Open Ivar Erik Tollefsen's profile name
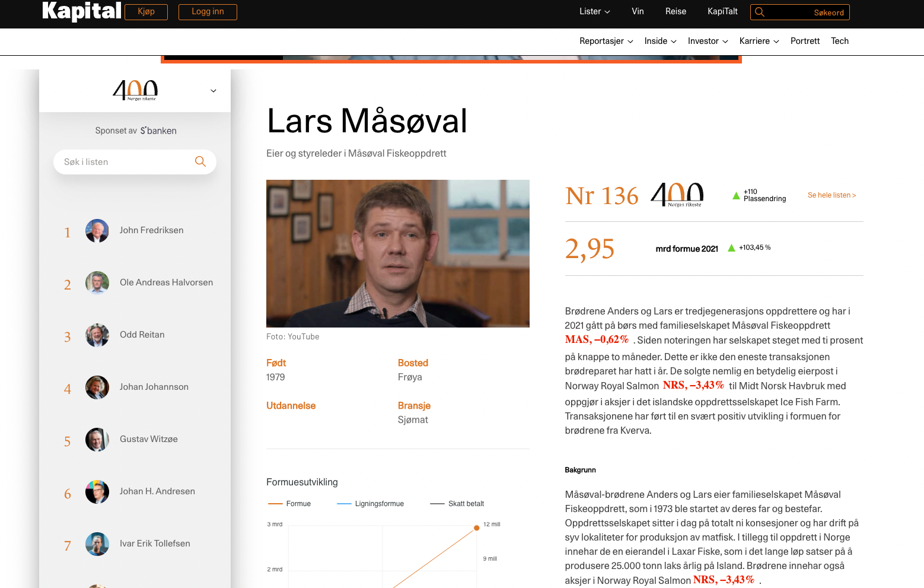Image resolution: width=924 pixels, height=588 pixels. (155, 543)
